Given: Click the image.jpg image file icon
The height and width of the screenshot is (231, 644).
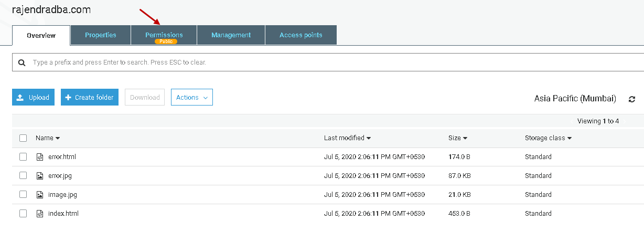Looking at the screenshot, I should tap(40, 195).
